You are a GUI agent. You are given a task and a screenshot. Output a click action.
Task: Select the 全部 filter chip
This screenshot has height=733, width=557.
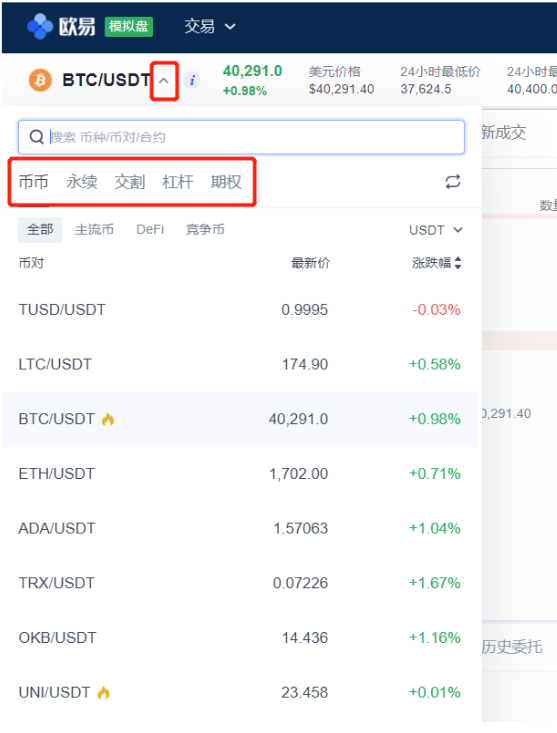click(x=40, y=230)
